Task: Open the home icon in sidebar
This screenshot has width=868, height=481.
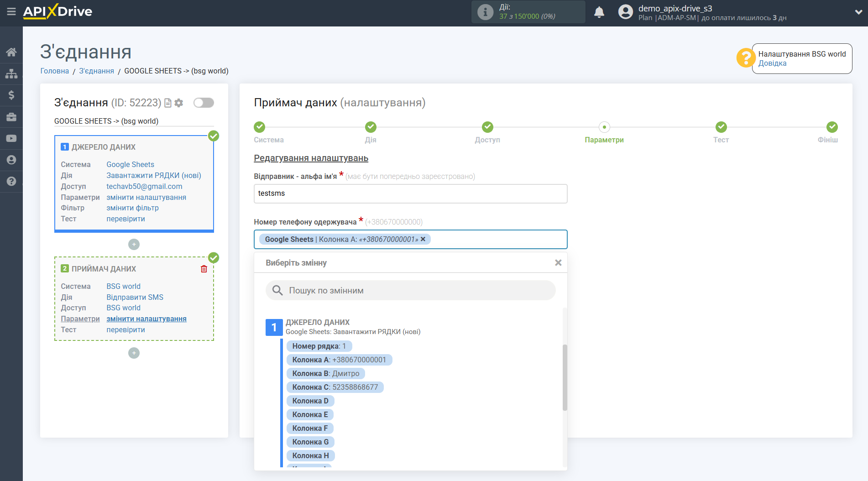Action: [11, 52]
